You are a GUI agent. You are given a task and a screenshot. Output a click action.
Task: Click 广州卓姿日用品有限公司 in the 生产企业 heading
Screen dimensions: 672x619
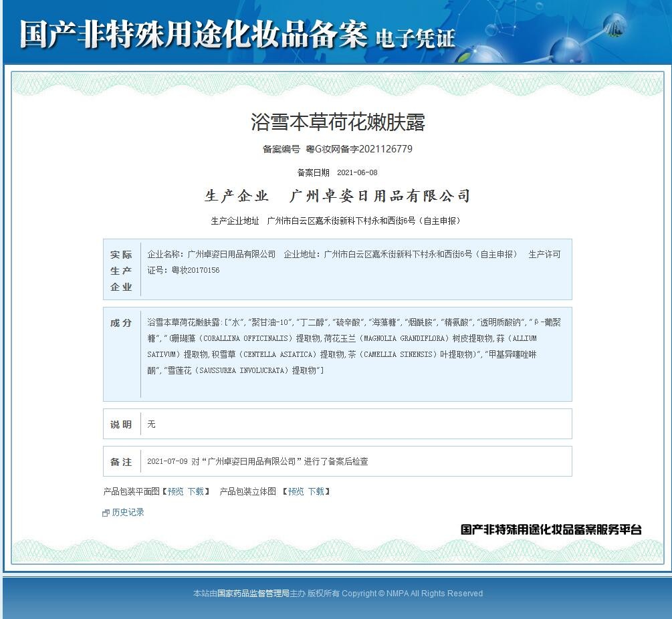click(x=380, y=196)
